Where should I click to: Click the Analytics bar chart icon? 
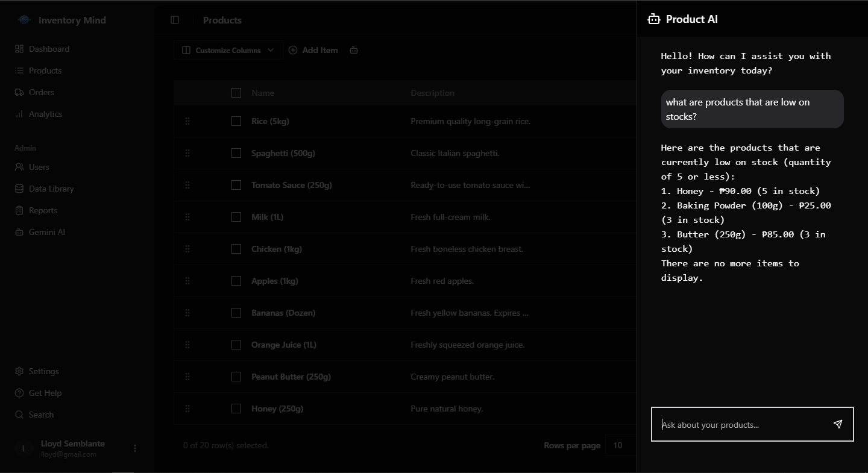click(x=19, y=114)
